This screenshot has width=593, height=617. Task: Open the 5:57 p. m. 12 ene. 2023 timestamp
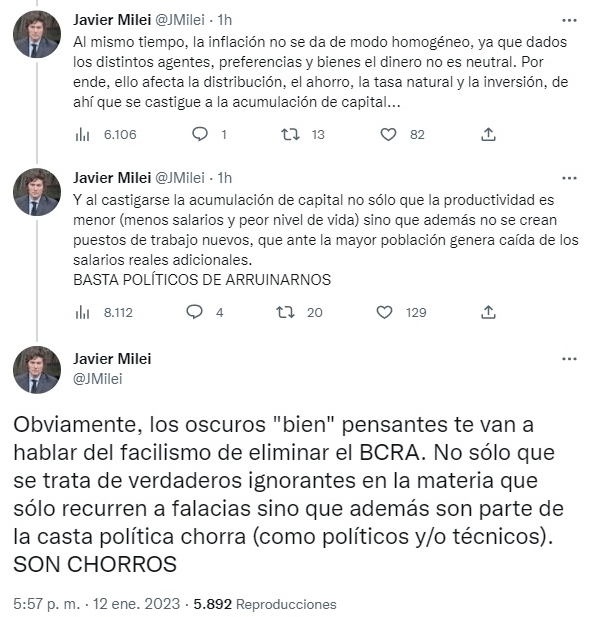(x=97, y=604)
